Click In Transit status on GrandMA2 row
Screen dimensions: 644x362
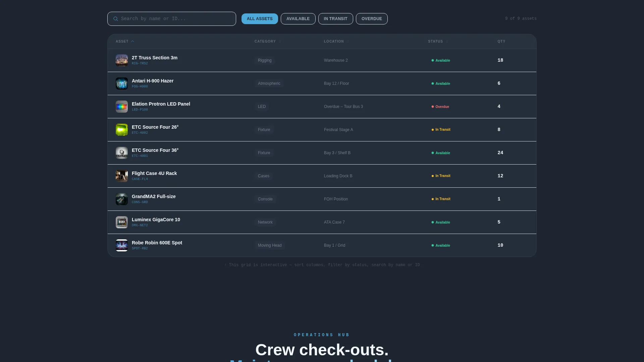441,199
